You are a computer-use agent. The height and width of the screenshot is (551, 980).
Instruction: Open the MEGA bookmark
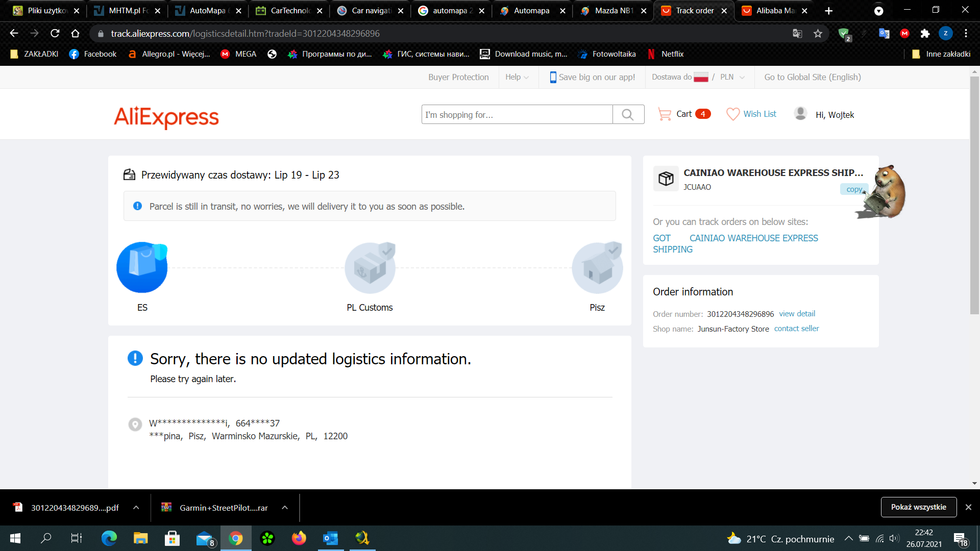pyautogui.click(x=238, y=54)
